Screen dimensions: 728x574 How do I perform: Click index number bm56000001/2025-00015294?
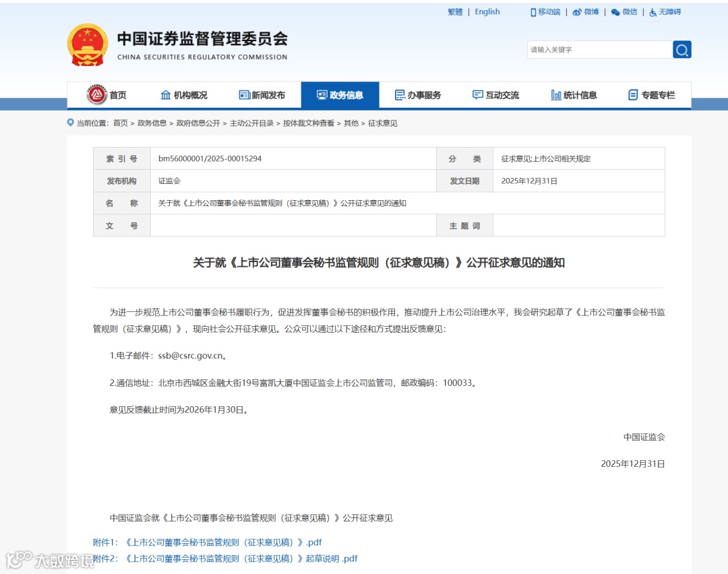[210, 159]
